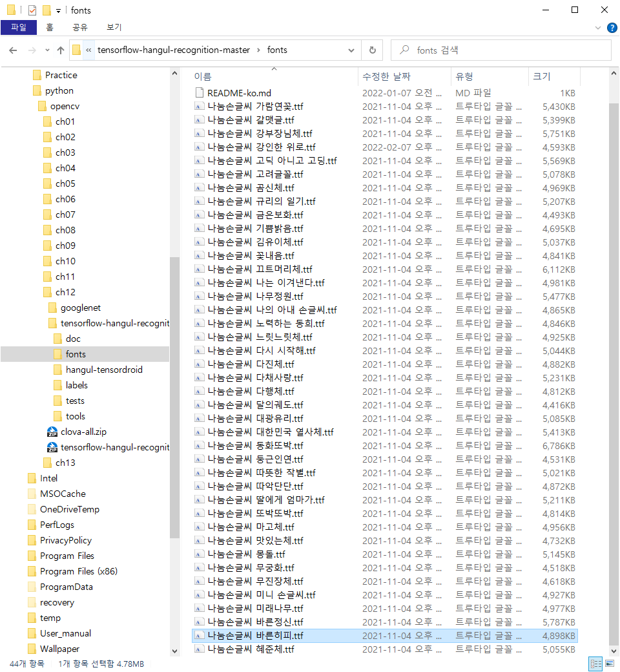
Task: Refresh the fonts folder view
Action: click(373, 50)
